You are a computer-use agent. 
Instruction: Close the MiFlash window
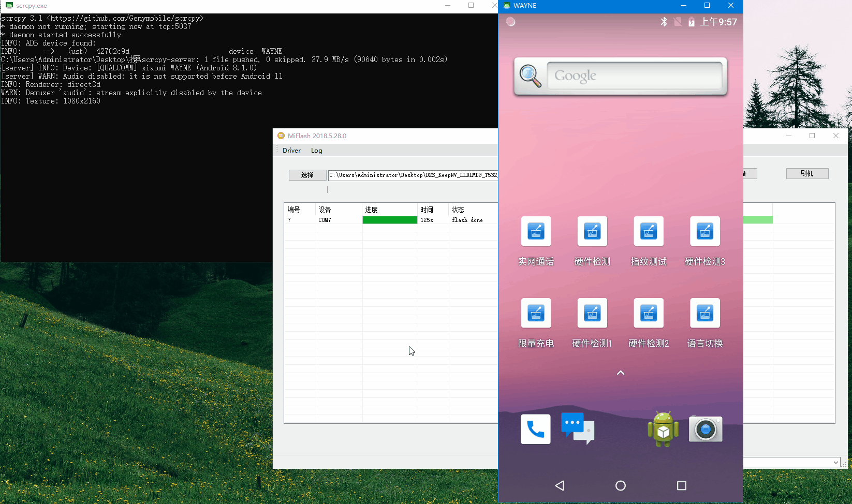click(x=836, y=136)
